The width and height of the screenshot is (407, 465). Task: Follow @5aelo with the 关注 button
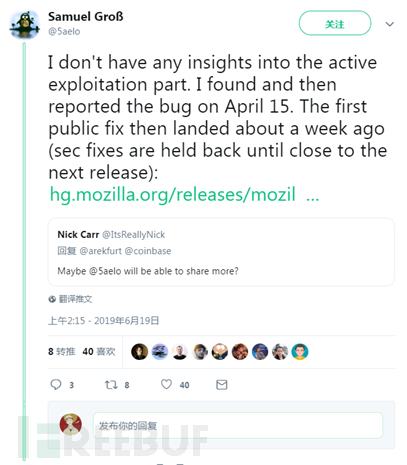coord(335,23)
